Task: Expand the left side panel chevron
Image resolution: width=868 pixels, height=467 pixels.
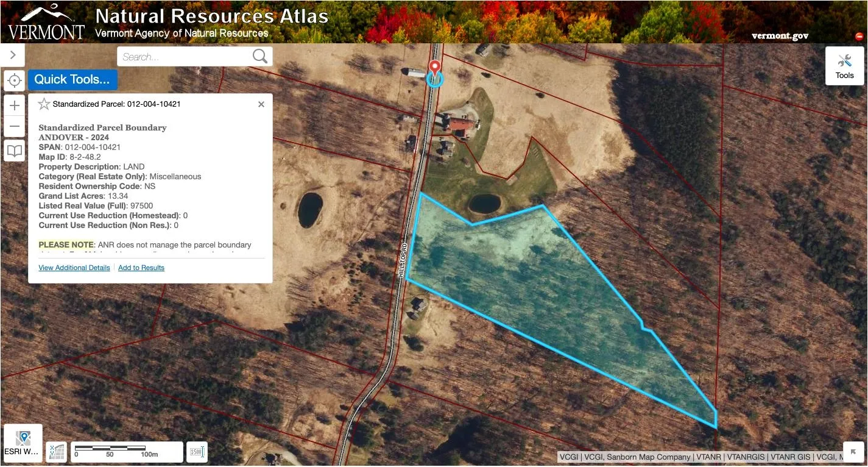Action: pos(13,55)
